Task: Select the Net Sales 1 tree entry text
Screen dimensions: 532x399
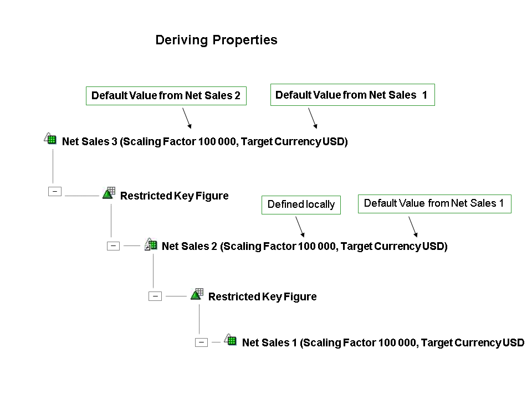Action: (383, 342)
